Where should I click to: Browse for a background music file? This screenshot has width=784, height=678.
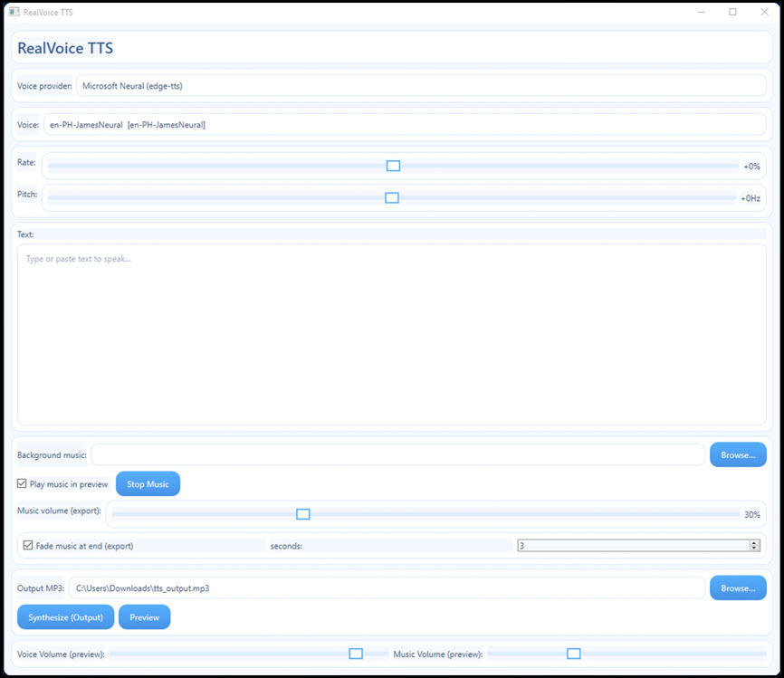click(x=738, y=455)
